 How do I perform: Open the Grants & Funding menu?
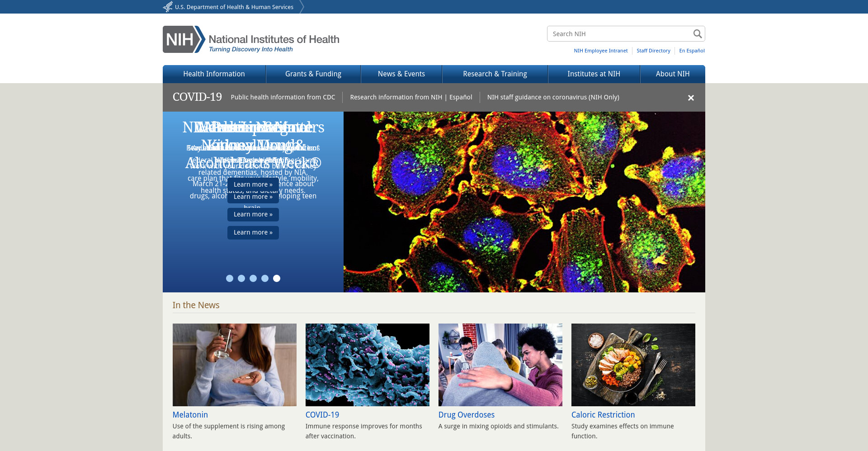coord(313,74)
